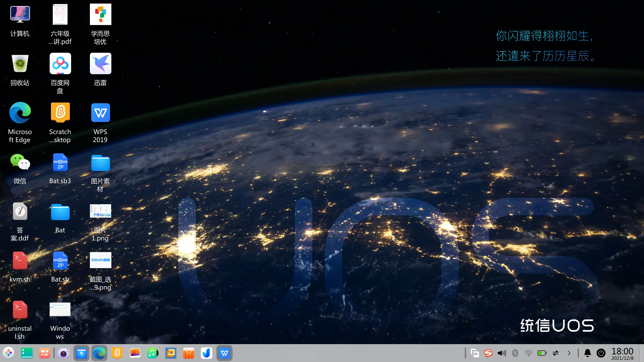Launch the music player in the dock

click(x=153, y=353)
